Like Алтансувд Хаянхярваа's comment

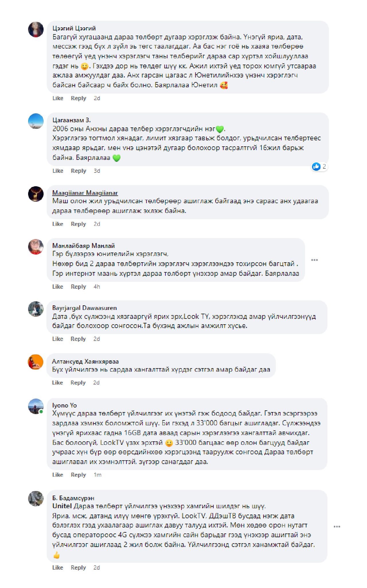click(x=57, y=383)
